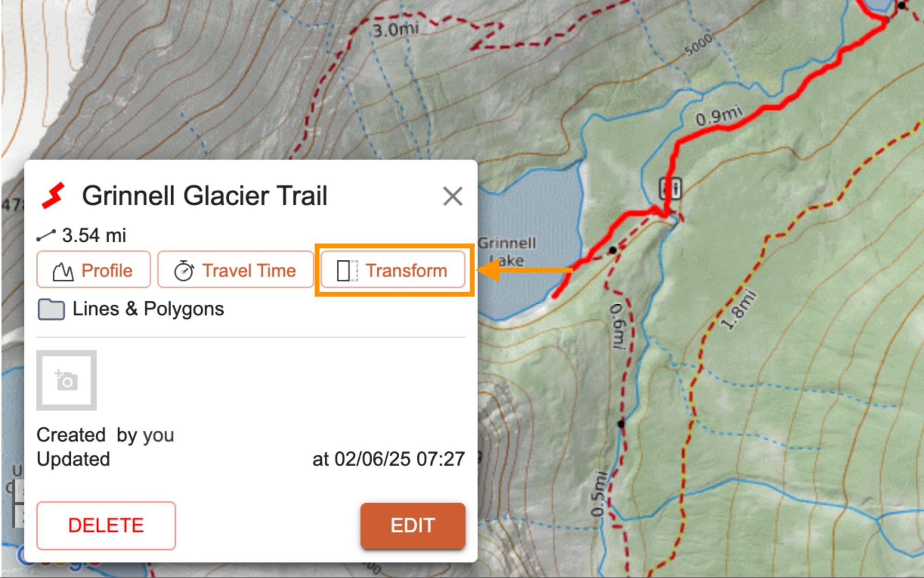The width and height of the screenshot is (924, 578).
Task: Click the 0.9mi label on the red trail
Action: (x=719, y=116)
